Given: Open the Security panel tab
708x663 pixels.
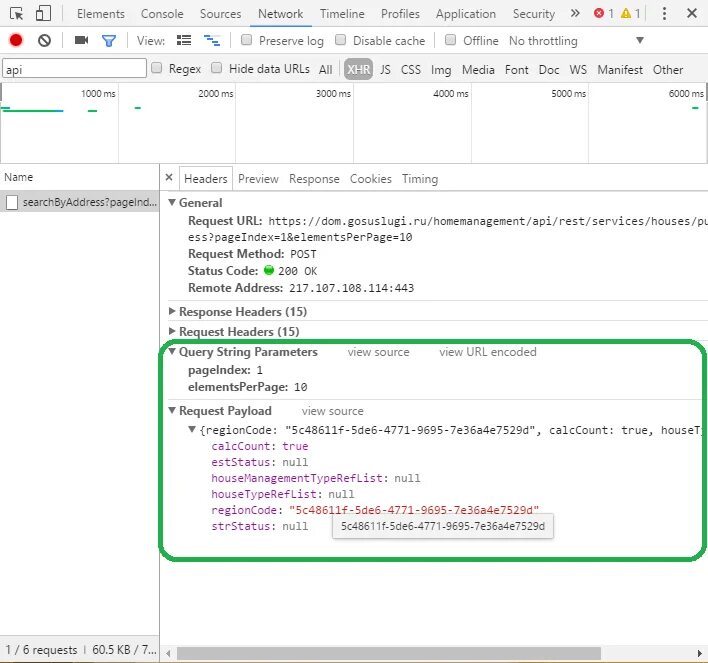Looking at the screenshot, I should point(534,14).
